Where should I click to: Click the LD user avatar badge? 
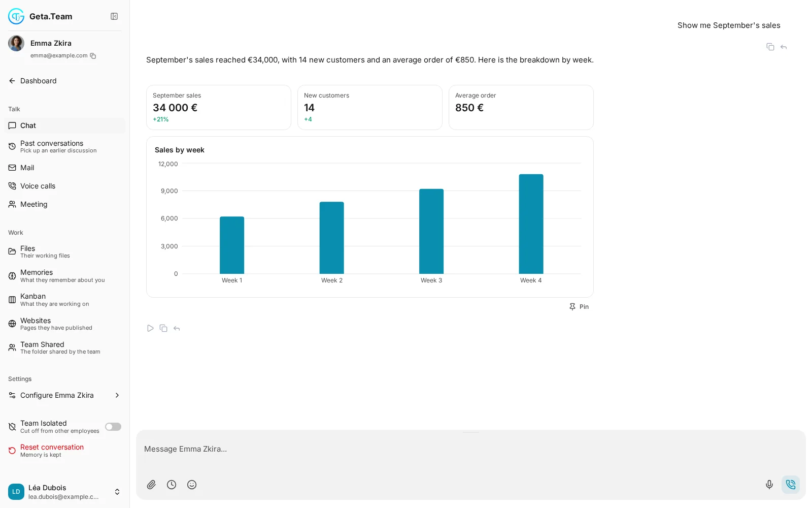pyautogui.click(x=16, y=492)
